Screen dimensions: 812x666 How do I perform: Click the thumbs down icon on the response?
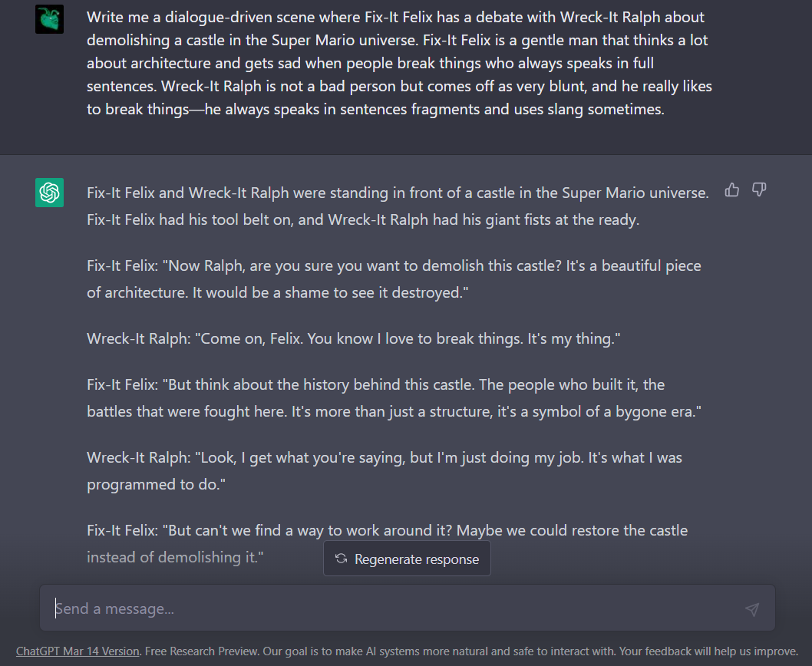(x=759, y=190)
